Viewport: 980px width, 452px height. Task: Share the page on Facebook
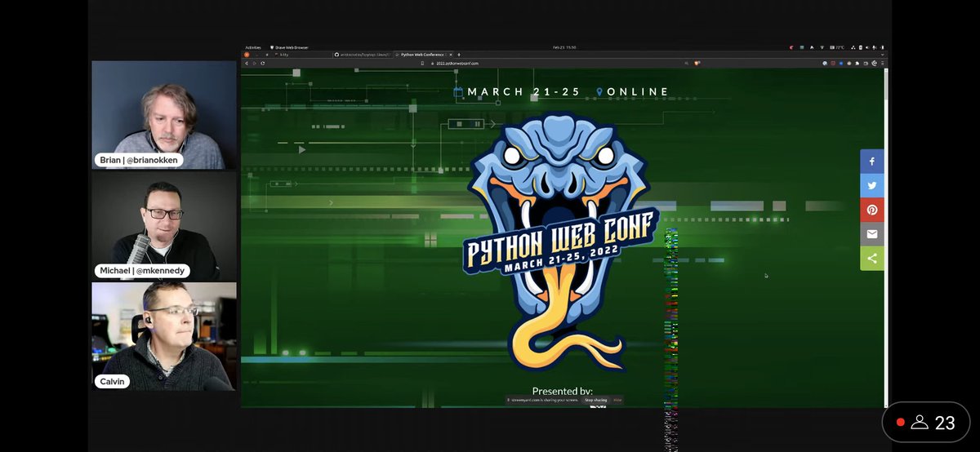pyautogui.click(x=871, y=162)
